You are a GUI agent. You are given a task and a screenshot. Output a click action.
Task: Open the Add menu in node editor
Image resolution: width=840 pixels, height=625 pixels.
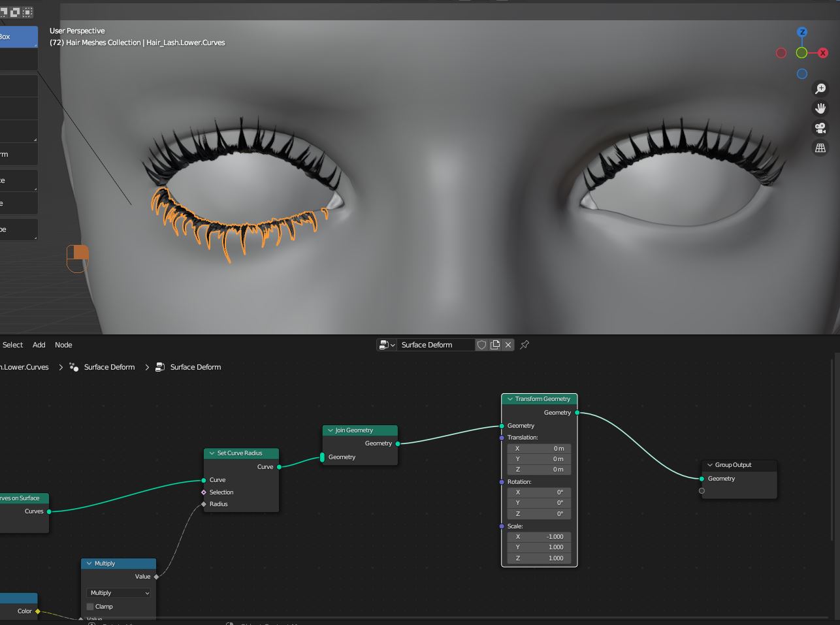tap(39, 345)
